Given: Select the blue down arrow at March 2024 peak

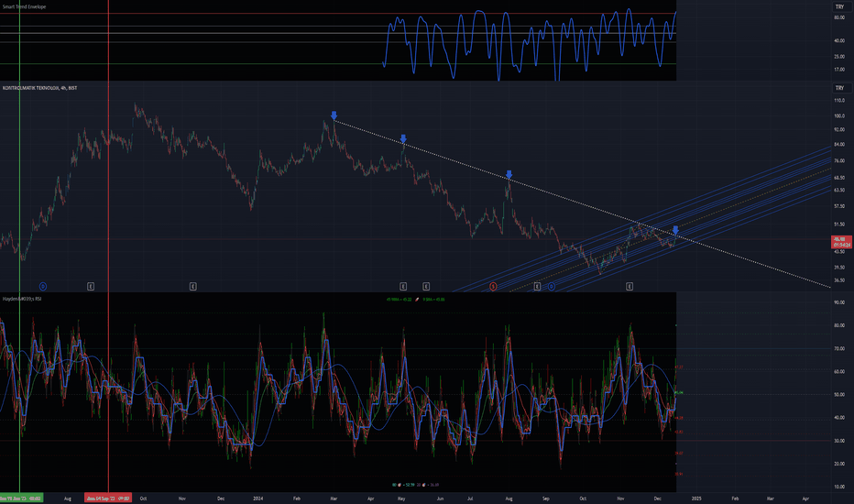Looking at the screenshot, I should (x=334, y=115).
